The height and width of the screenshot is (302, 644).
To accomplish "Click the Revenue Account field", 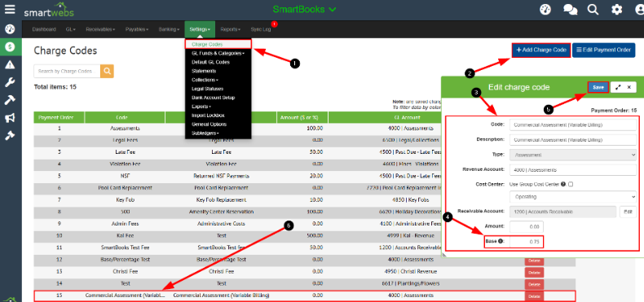I will [x=573, y=169].
